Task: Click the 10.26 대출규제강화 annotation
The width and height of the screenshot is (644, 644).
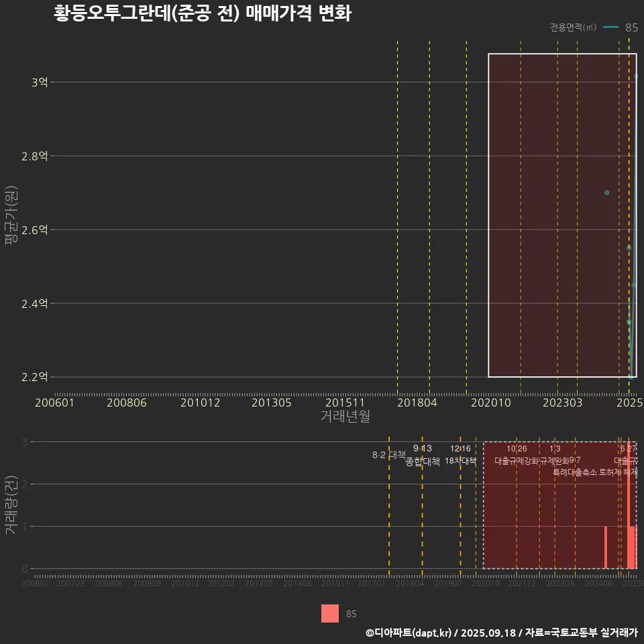Action: tap(517, 455)
